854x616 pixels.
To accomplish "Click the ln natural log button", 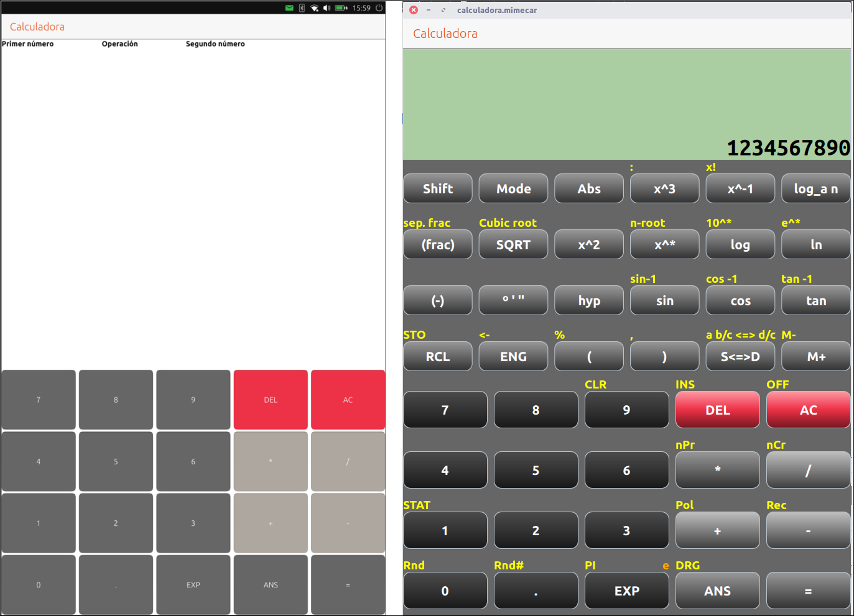I will (x=816, y=244).
